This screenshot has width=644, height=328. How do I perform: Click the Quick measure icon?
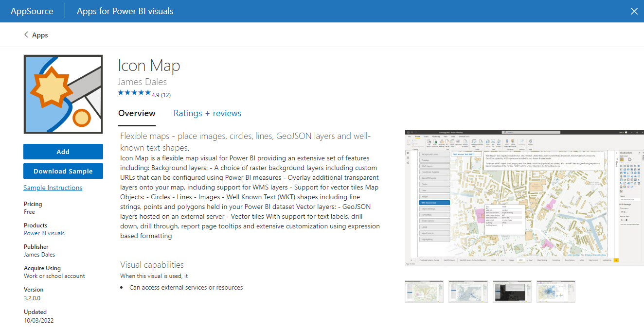coord(512,142)
